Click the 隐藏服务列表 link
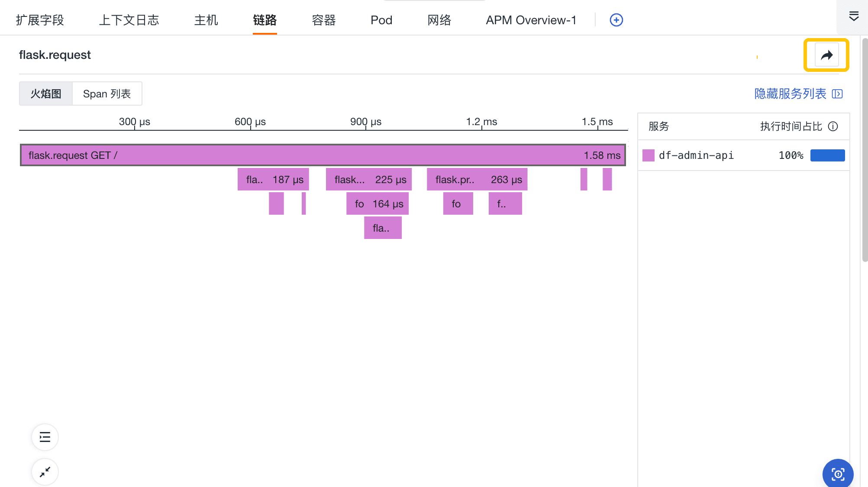Image resolution: width=868 pixels, height=487 pixels. (x=790, y=94)
